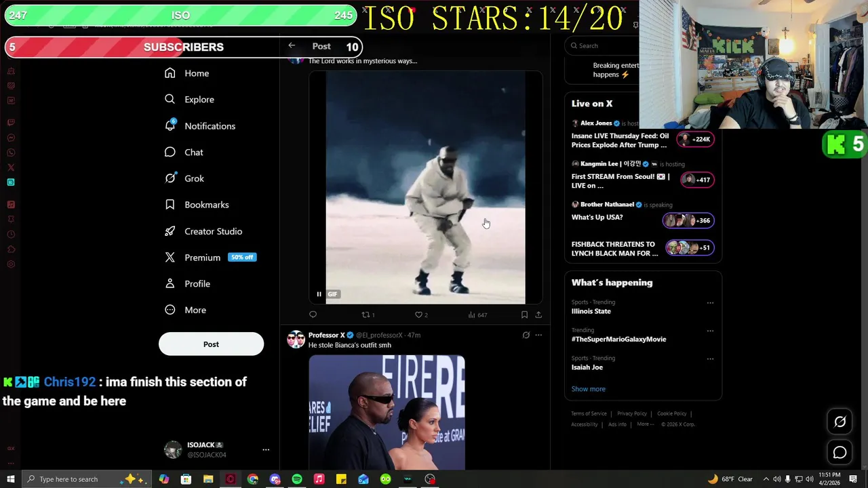This screenshot has height=488, width=868.
Task: Open the Home page in X sidebar
Action: pos(187,73)
